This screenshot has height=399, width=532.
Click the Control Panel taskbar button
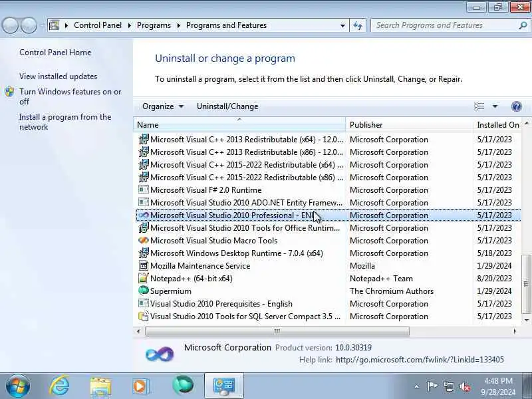click(224, 386)
